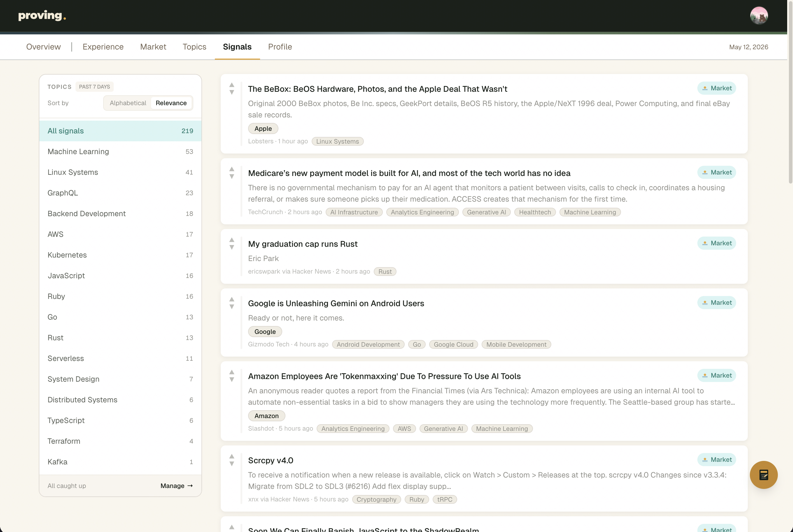Show All signals in topics list
793x532 pixels.
[x=120, y=131]
